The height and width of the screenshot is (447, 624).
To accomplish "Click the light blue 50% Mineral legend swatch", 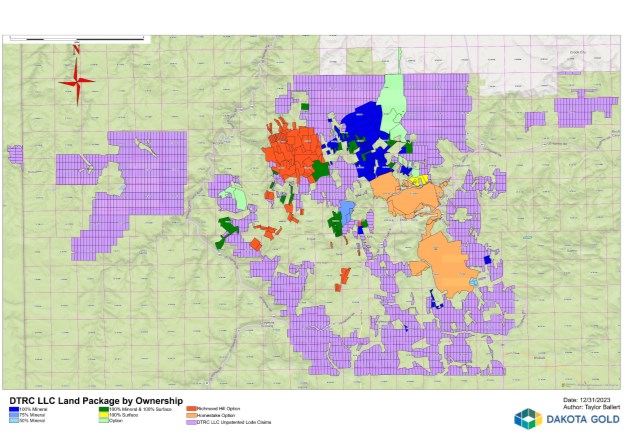I will coord(14,420).
